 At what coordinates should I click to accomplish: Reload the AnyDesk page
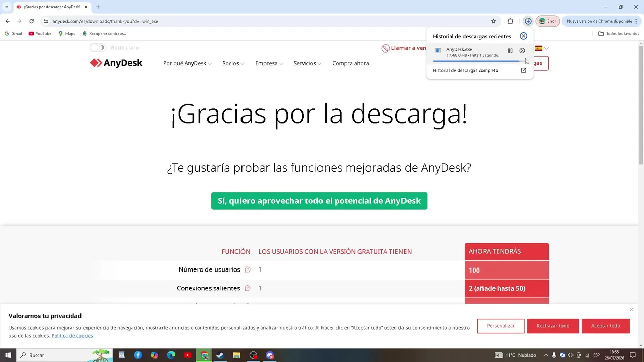tap(31, 21)
